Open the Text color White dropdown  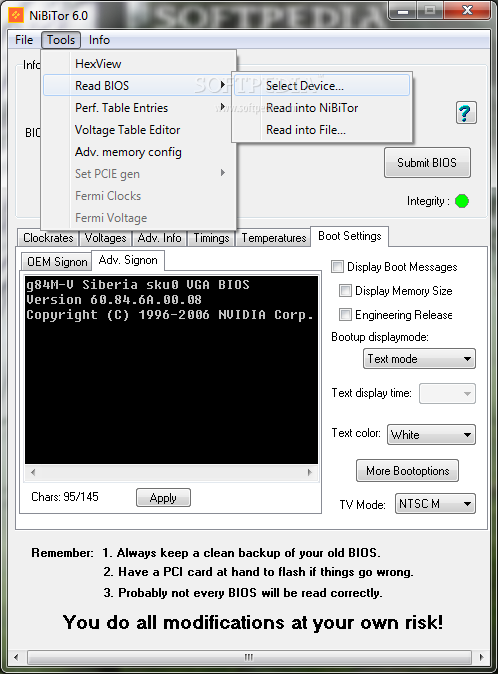coord(431,434)
